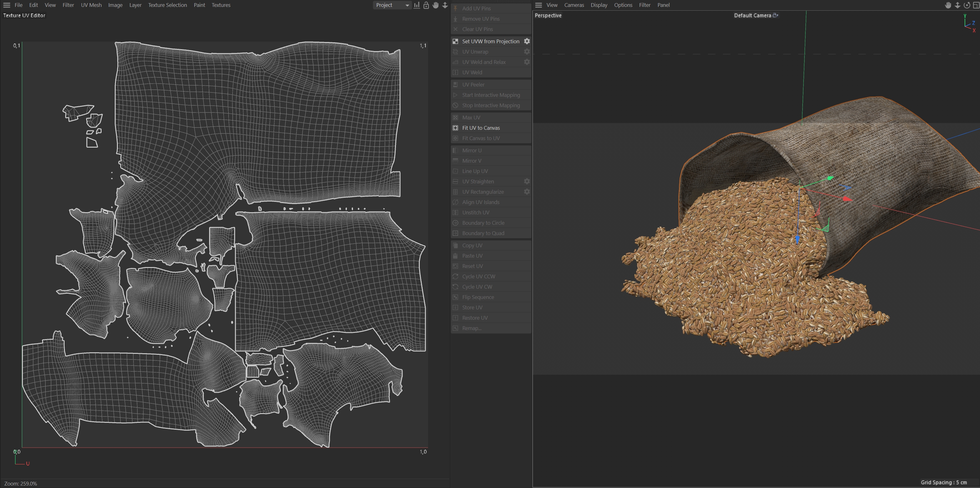Open Set UVW from Projection settings gear
The width and height of the screenshot is (980, 488).
[526, 41]
